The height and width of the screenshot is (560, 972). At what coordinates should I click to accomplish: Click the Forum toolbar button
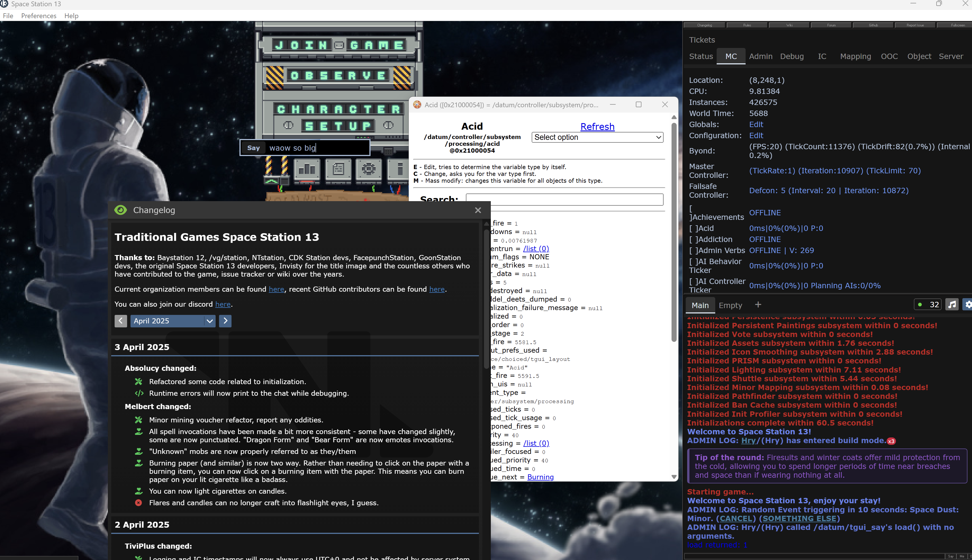832,25
